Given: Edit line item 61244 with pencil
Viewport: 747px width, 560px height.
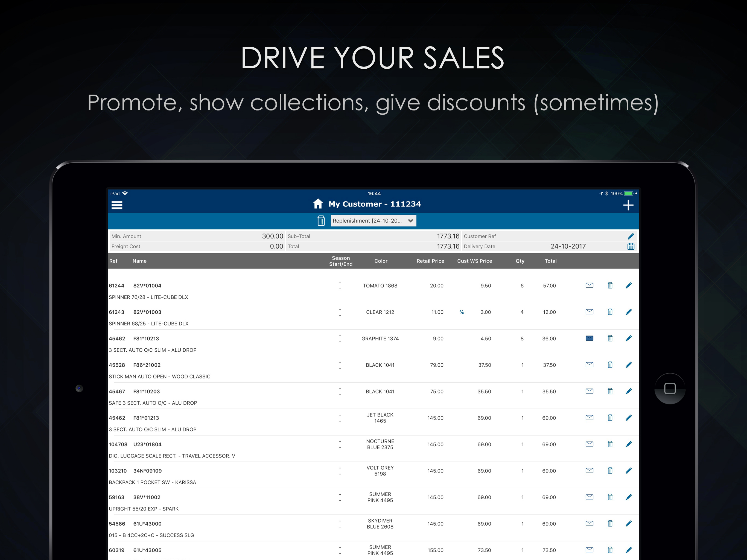Looking at the screenshot, I should click(x=628, y=285).
